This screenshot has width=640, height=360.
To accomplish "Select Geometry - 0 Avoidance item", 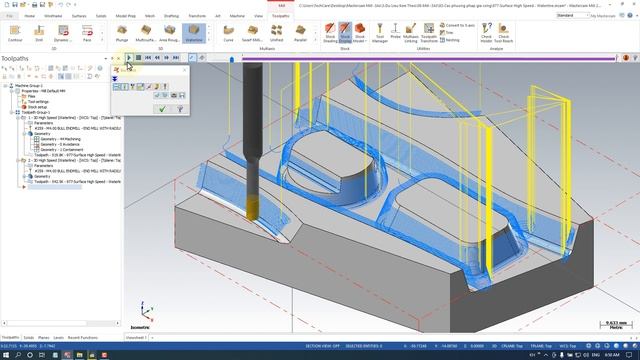I will (x=60, y=144).
